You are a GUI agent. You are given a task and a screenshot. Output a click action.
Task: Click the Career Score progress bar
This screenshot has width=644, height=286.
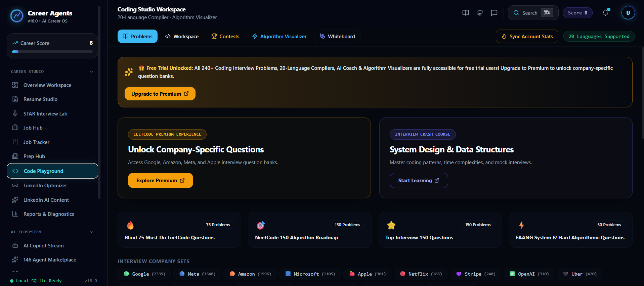pos(52,52)
